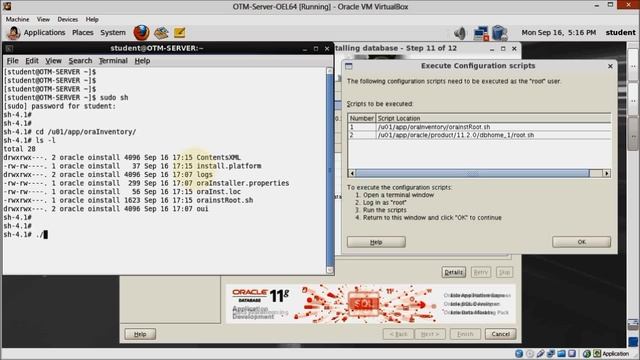Click the VirtualBox application icon in title bar
Screen dimensions: 640x360
click(7, 6)
